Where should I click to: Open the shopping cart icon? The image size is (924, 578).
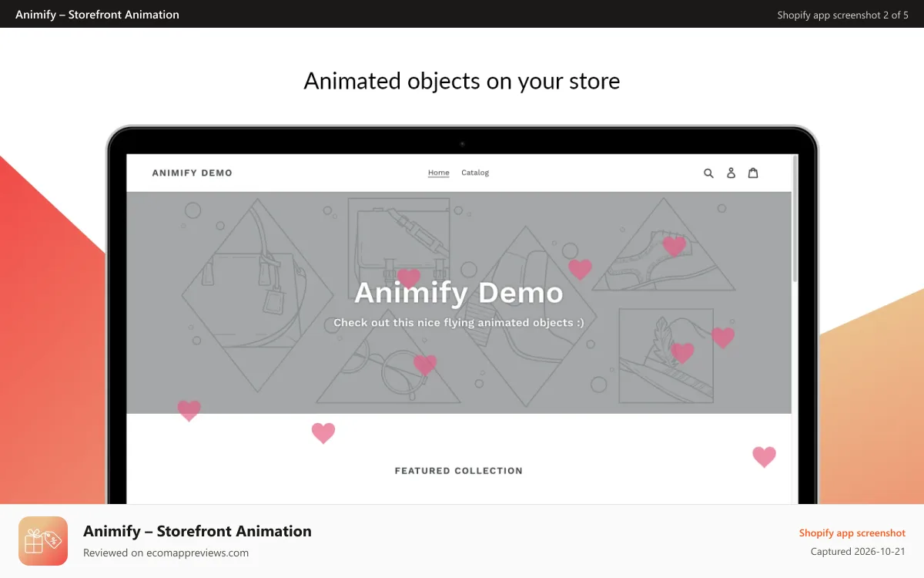[x=753, y=173]
